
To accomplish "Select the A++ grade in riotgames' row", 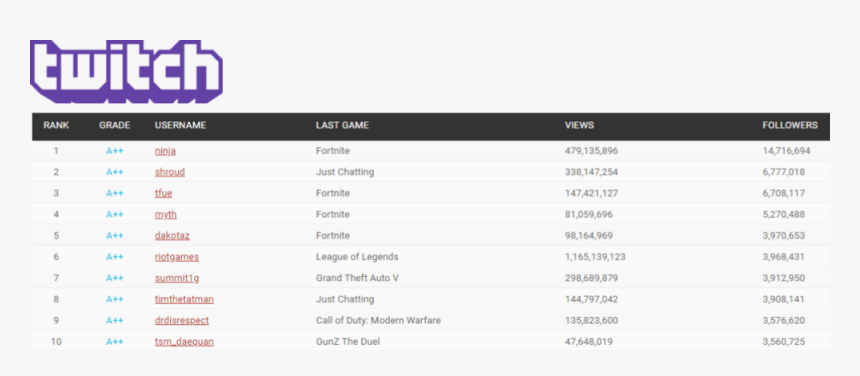I will click(115, 257).
